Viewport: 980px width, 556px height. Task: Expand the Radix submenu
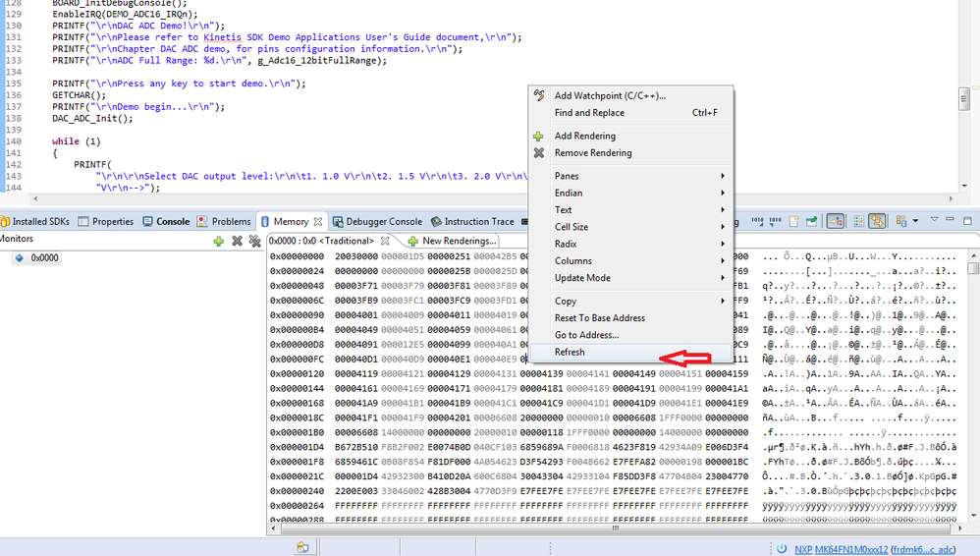point(630,244)
